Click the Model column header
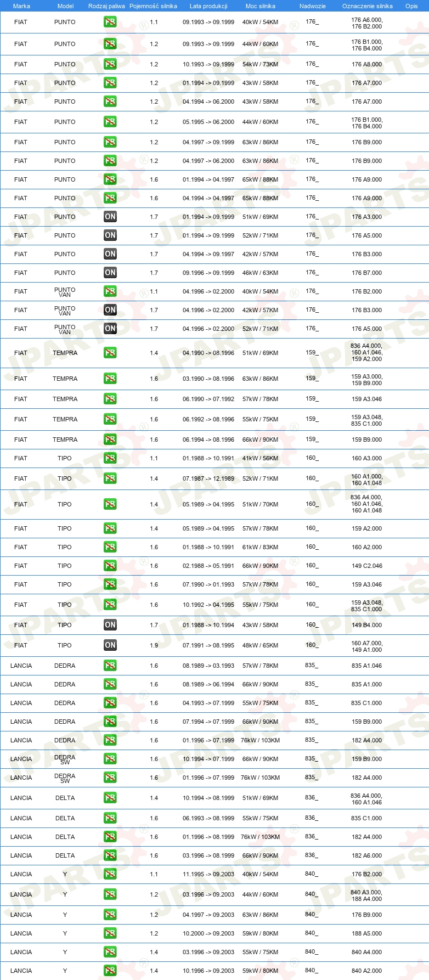 66,6
